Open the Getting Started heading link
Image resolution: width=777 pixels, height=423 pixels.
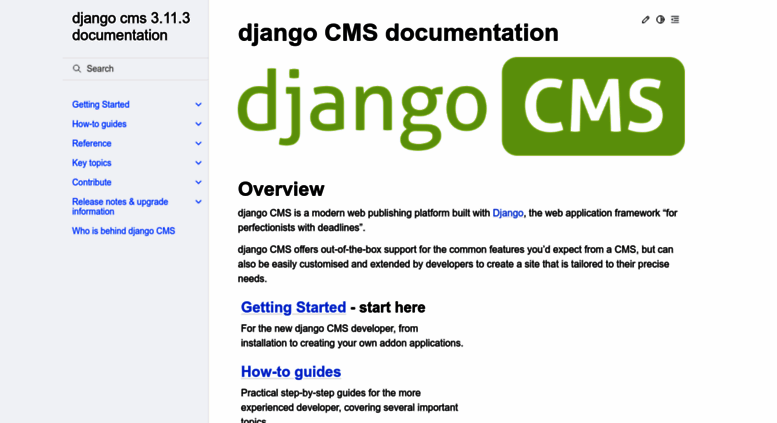coord(293,307)
